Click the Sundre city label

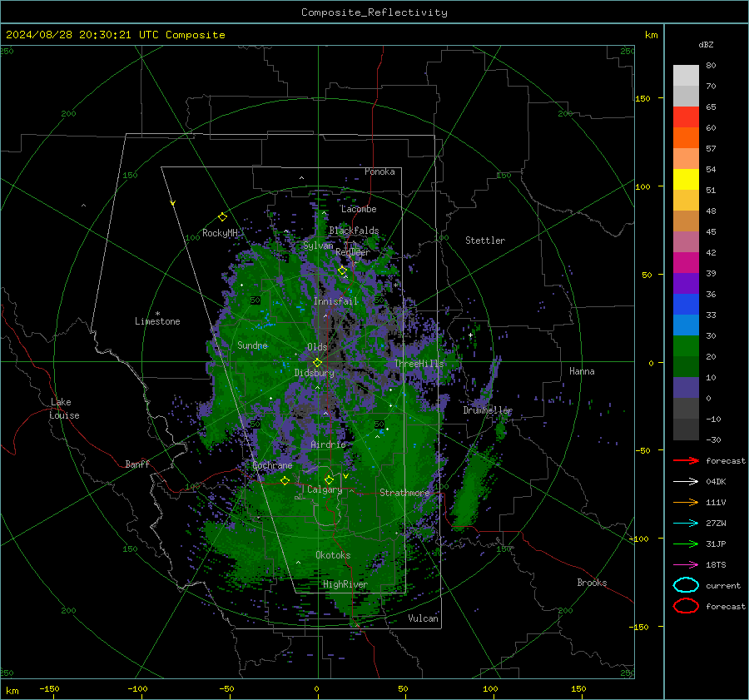point(252,345)
